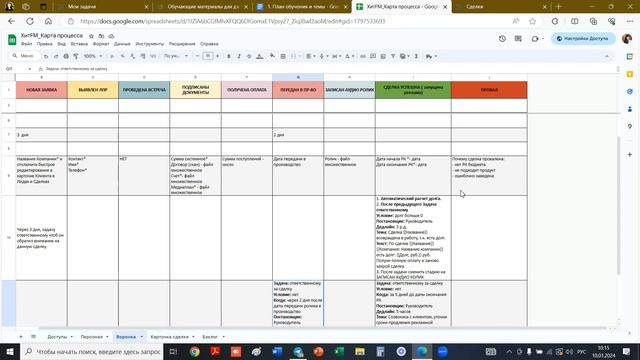Click the font size field
This screenshot has height=360, width=640.
pyautogui.click(x=208, y=56)
